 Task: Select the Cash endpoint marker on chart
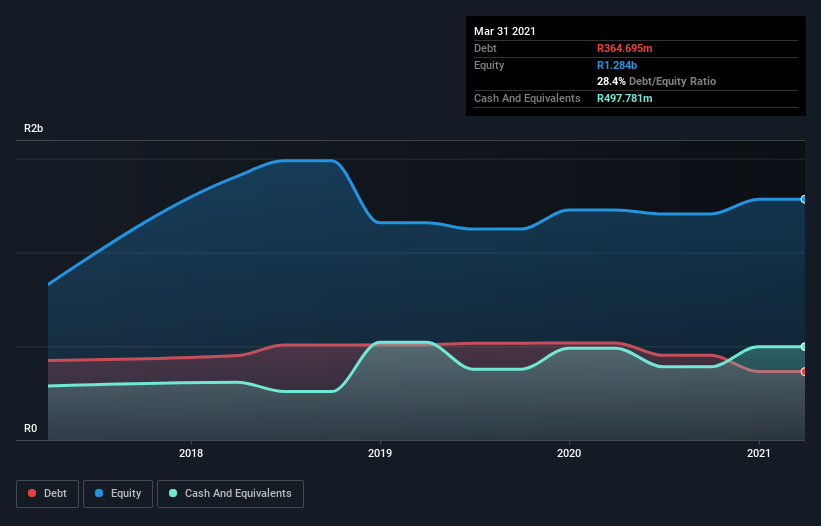[x=803, y=346]
